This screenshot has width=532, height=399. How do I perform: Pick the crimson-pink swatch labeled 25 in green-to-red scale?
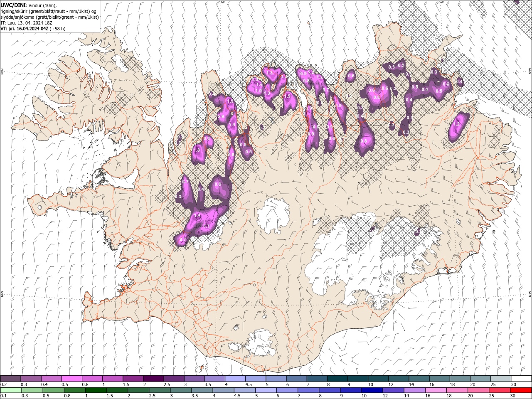pos(500,390)
